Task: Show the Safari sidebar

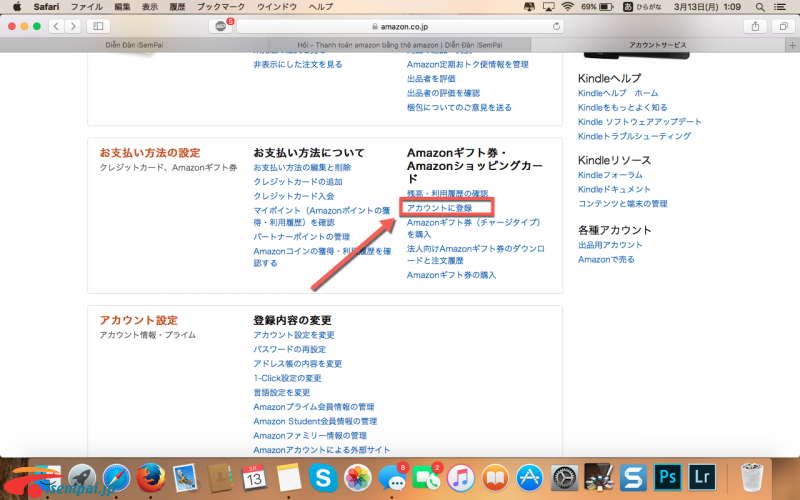Action: pyautogui.click(x=98, y=26)
